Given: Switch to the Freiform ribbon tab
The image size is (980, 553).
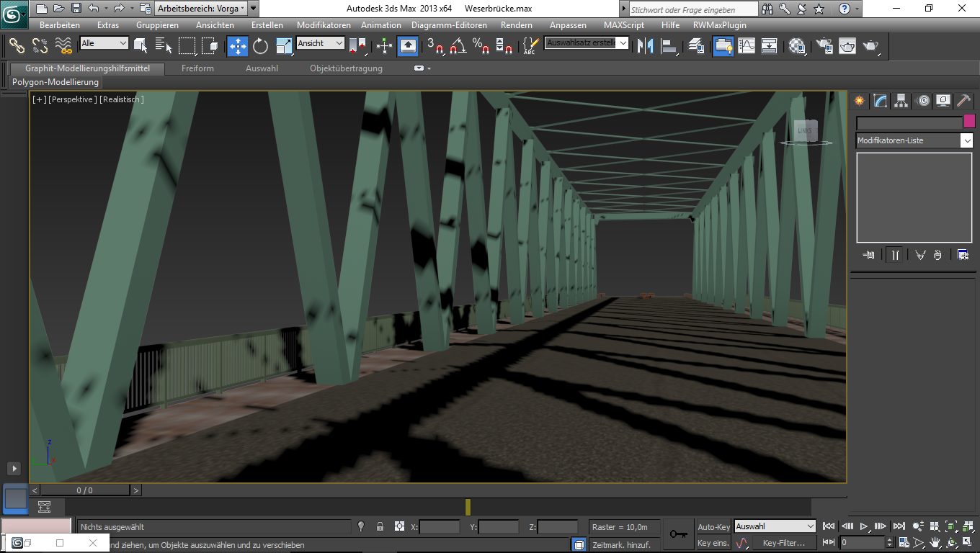Looking at the screenshot, I should pos(197,68).
